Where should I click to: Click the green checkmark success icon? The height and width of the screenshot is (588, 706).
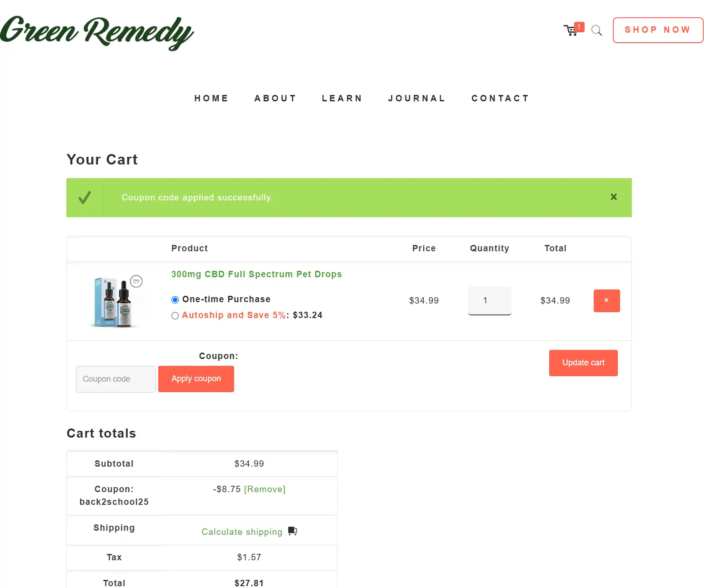85,198
